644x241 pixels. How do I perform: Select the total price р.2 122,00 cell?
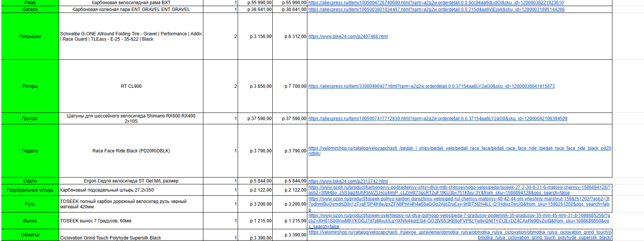click(x=290, y=190)
